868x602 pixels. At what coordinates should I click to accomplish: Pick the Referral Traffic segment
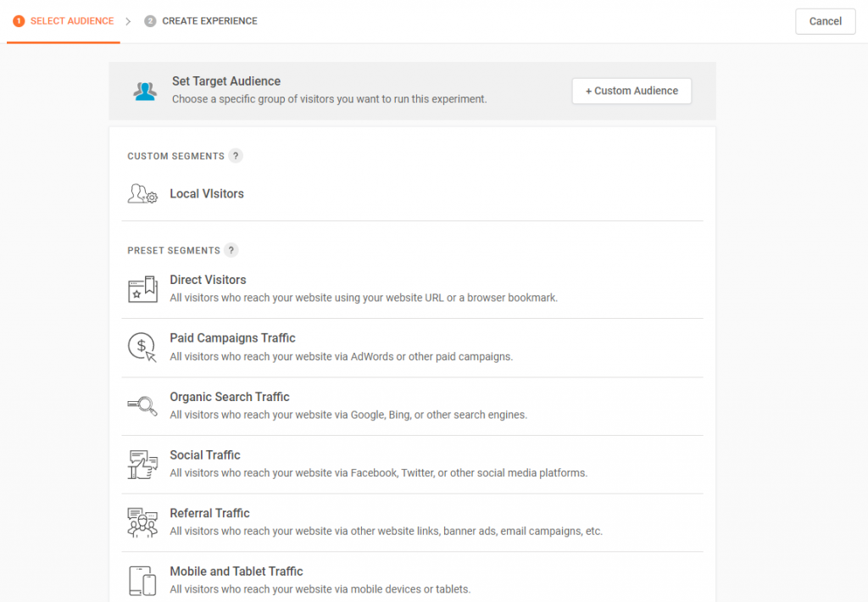(x=413, y=522)
